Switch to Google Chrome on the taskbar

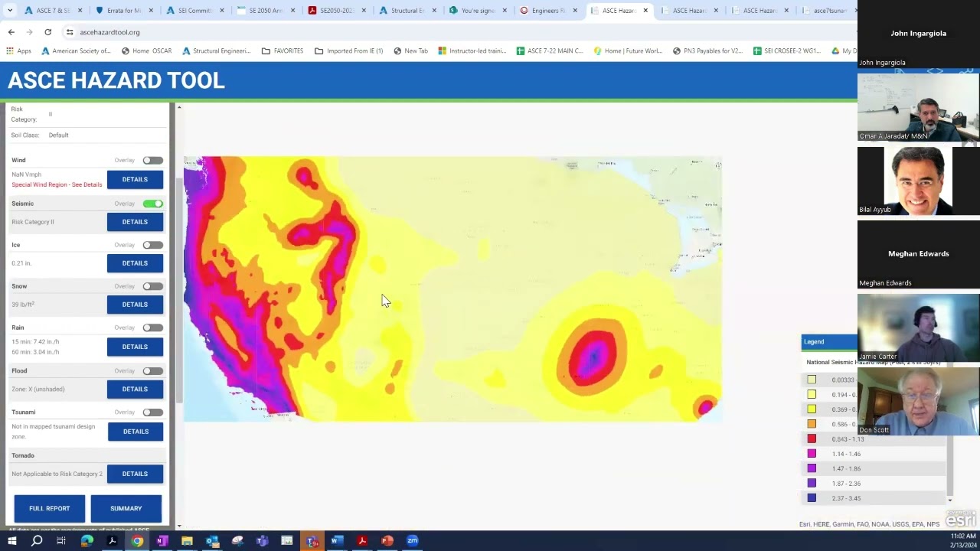pos(137,541)
